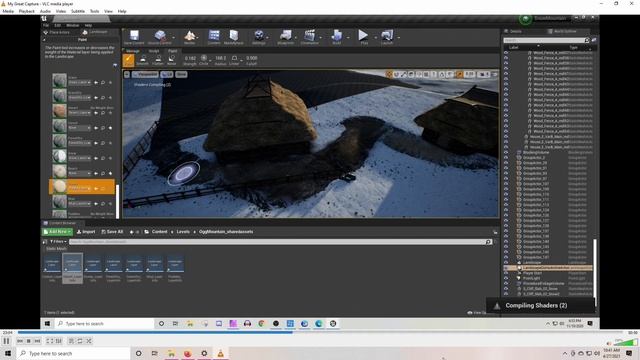Switch to landscape Manage tab
640x360 pixels.
pyautogui.click(x=133, y=51)
